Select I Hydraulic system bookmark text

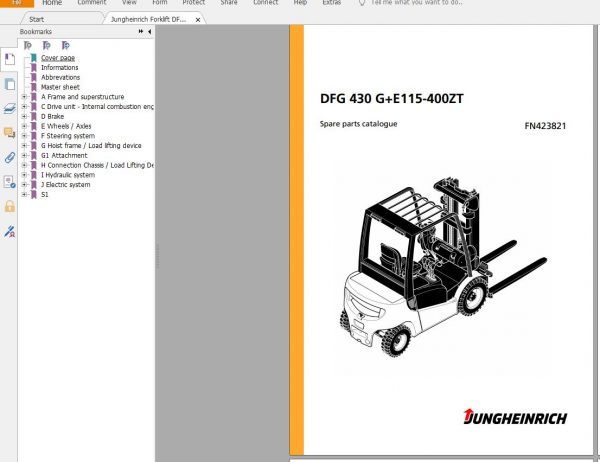(68, 175)
